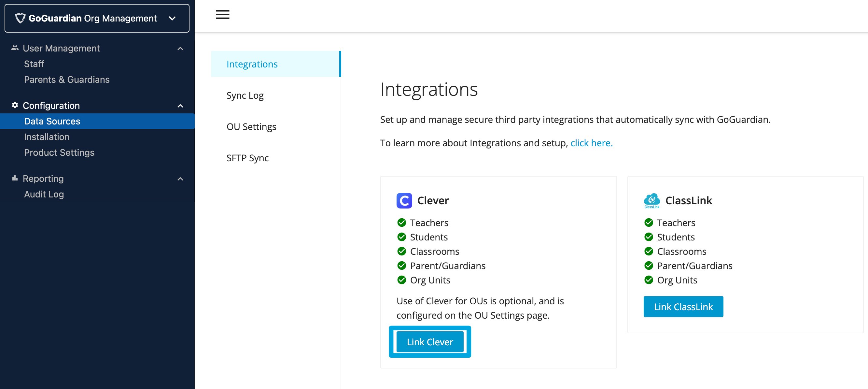This screenshot has width=868, height=389.
Task: Click the 'Set up and manage secure third party' description
Action: (575, 119)
